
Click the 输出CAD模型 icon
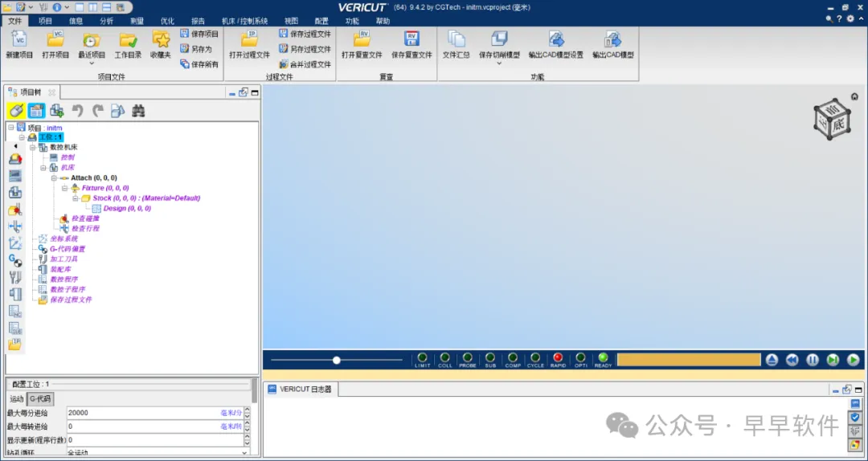(x=612, y=39)
